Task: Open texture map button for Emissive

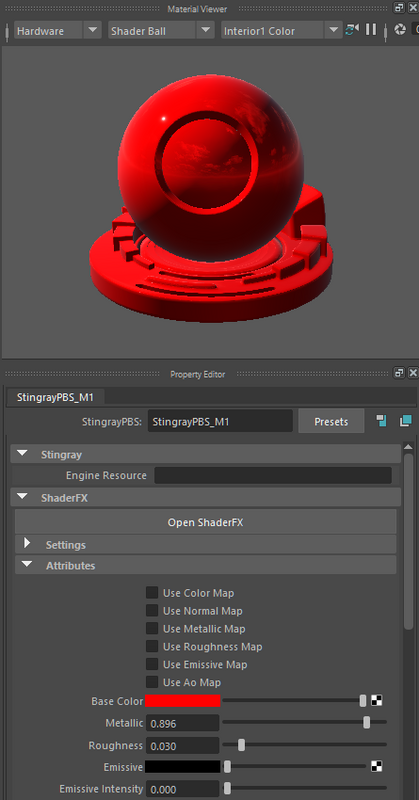Action: point(377,766)
